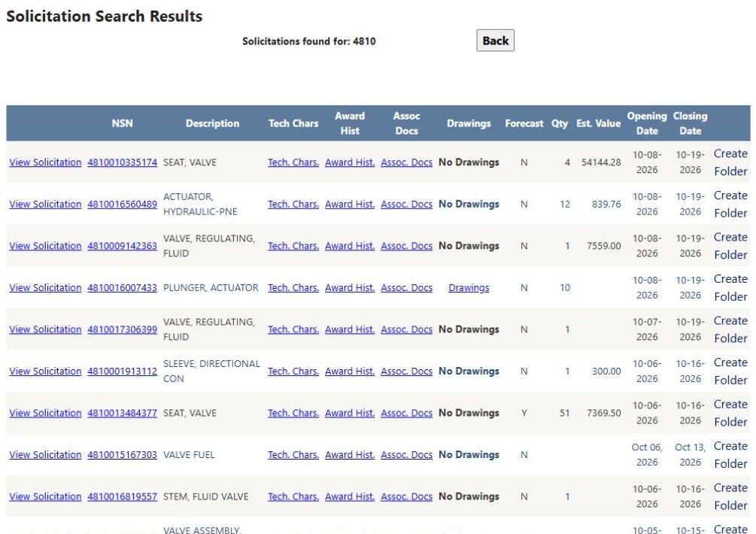The height and width of the screenshot is (534, 756).
Task: Create Folder for VALVE FUEL row
Action: [x=730, y=455]
